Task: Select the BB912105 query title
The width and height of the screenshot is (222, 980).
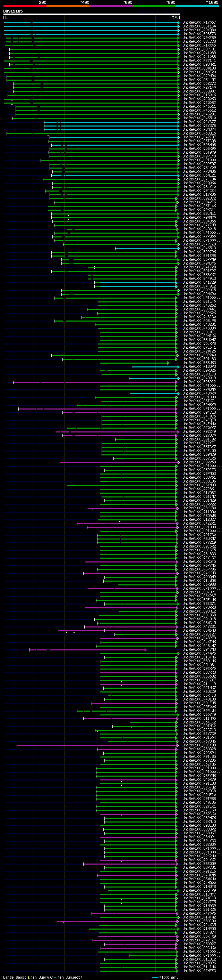Action: coord(13,11)
